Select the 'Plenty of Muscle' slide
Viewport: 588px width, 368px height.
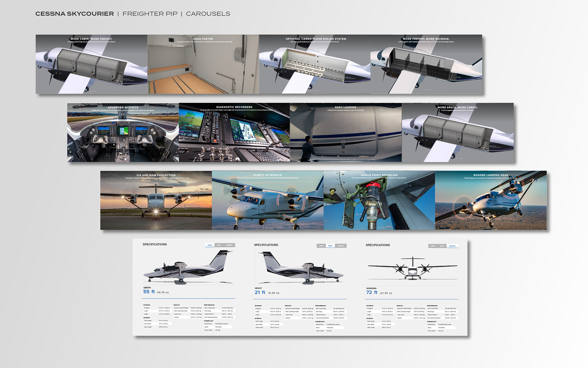pos(268,200)
